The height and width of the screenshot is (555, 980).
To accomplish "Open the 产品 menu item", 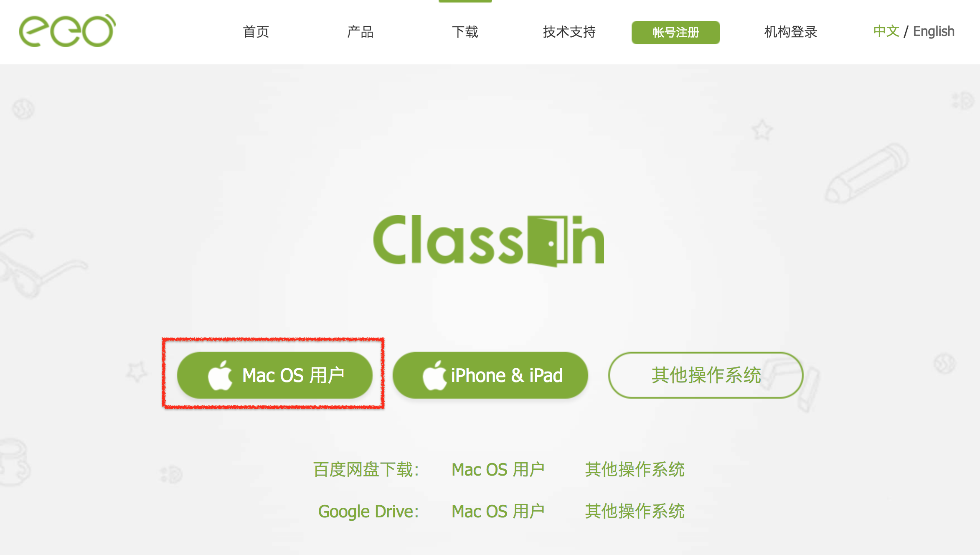I will (360, 32).
